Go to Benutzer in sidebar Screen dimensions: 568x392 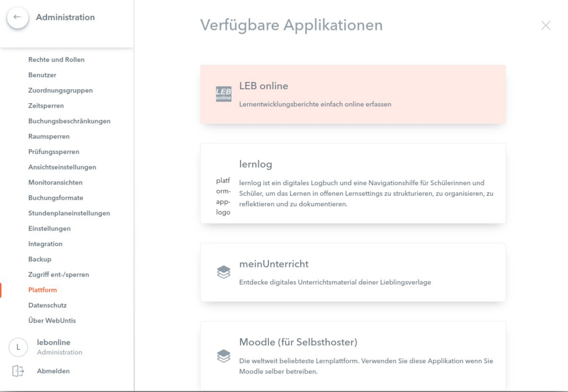pyautogui.click(x=42, y=75)
